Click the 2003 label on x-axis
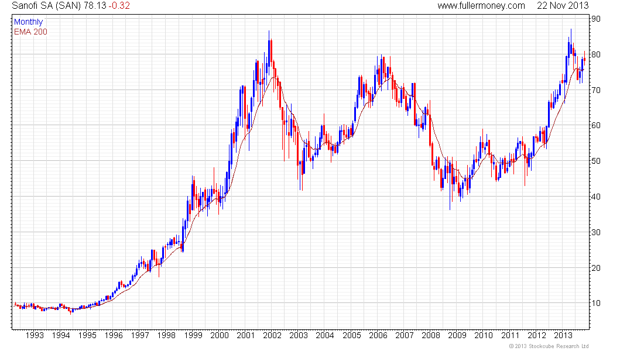 (298, 335)
